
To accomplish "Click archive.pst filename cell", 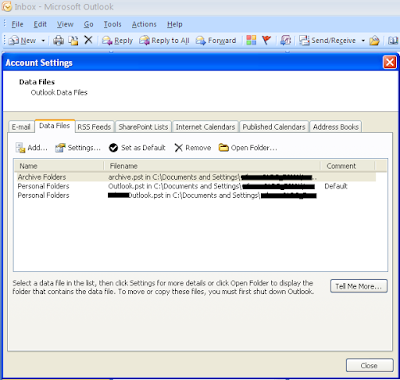I will point(212,177).
